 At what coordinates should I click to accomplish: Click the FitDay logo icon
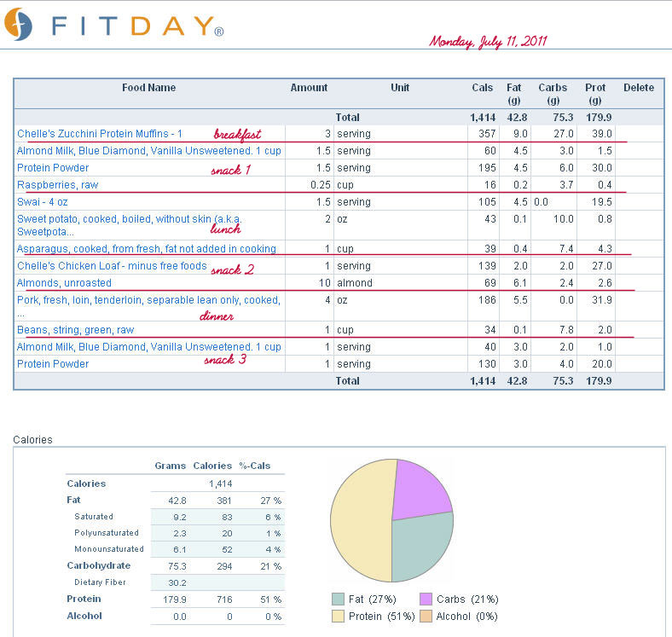(18, 24)
